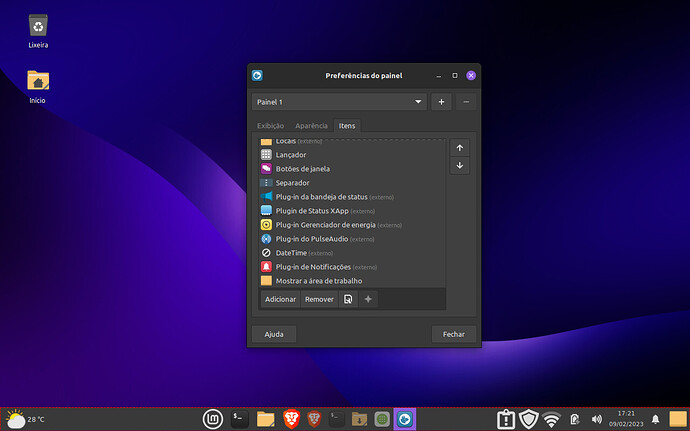Open volume control in system tray

(596, 419)
